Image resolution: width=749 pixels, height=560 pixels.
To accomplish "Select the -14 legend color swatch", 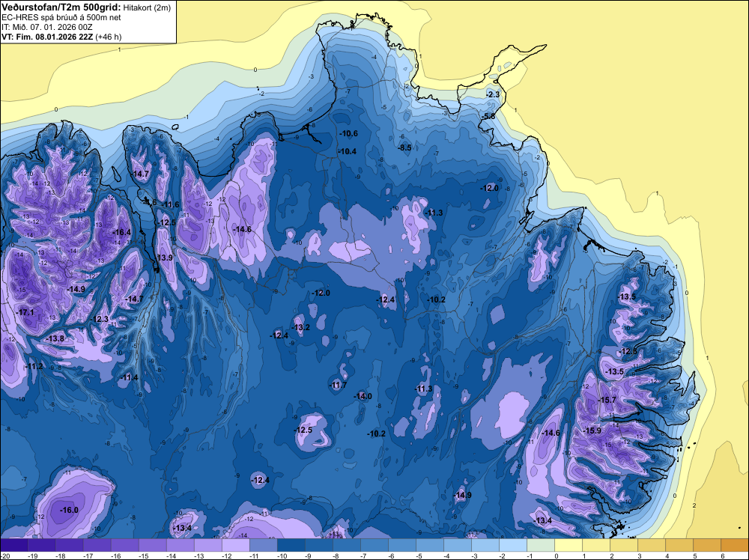I will pyautogui.click(x=180, y=545).
